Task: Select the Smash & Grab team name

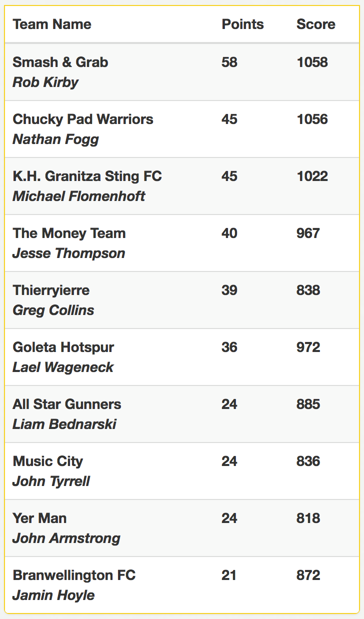Action: click(60, 62)
